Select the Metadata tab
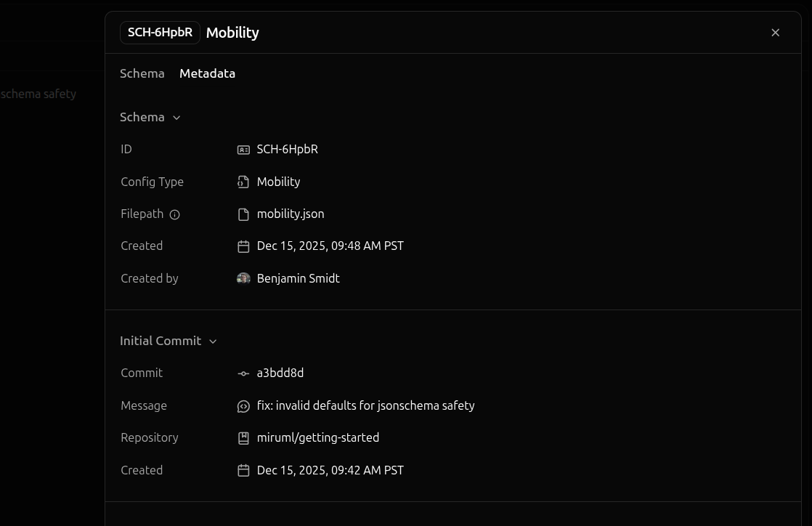 pyautogui.click(x=207, y=73)
